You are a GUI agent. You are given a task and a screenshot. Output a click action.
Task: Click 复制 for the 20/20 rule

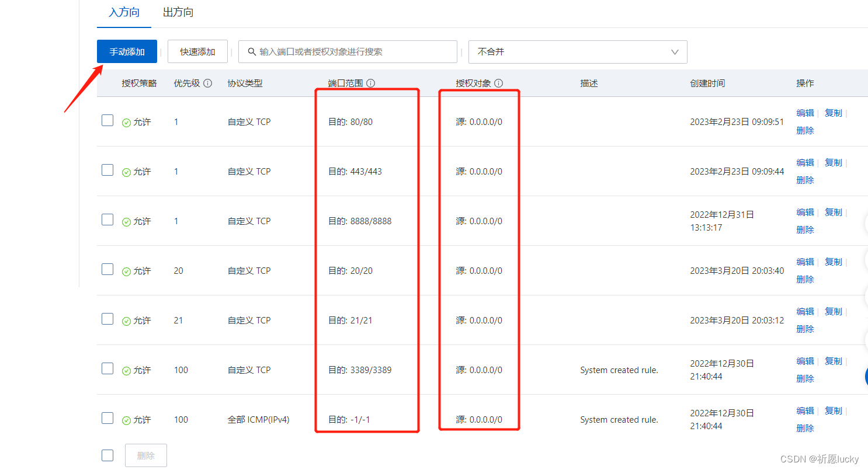point(834,262)
